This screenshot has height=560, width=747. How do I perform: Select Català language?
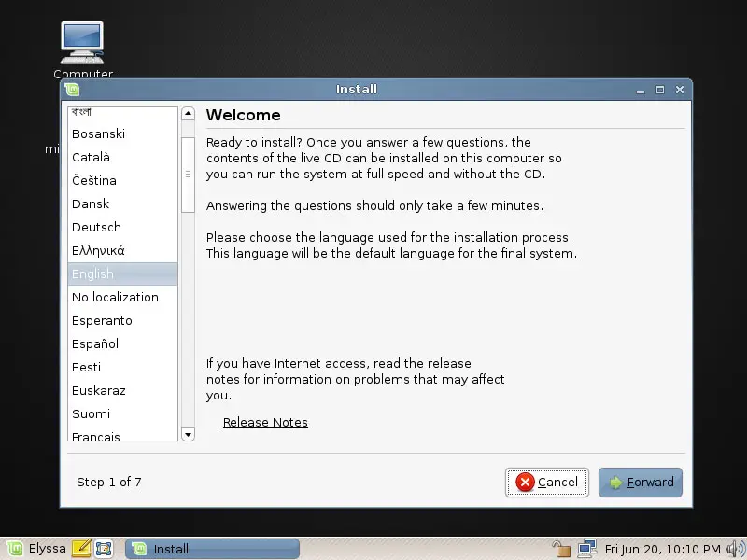122,157
